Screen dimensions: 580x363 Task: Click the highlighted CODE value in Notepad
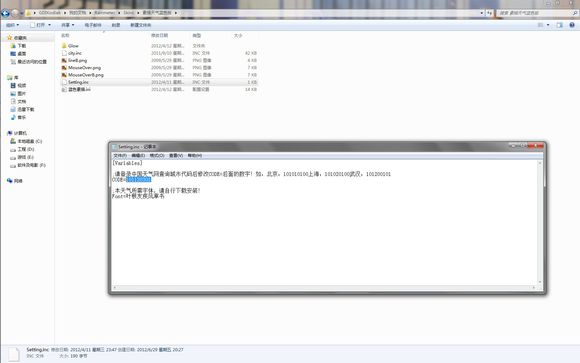coord(139,179)
